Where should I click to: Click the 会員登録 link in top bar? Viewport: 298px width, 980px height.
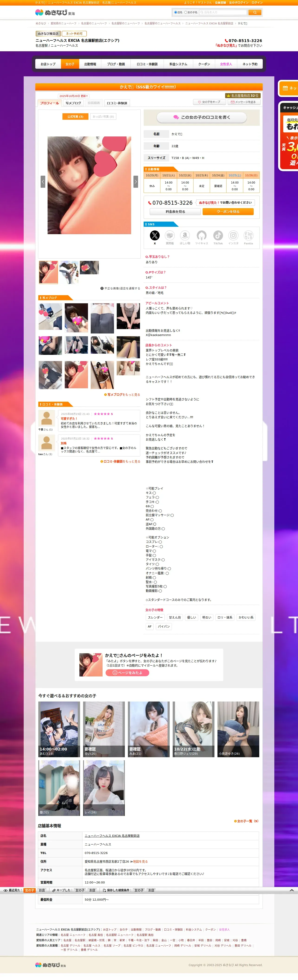(220, 3)
